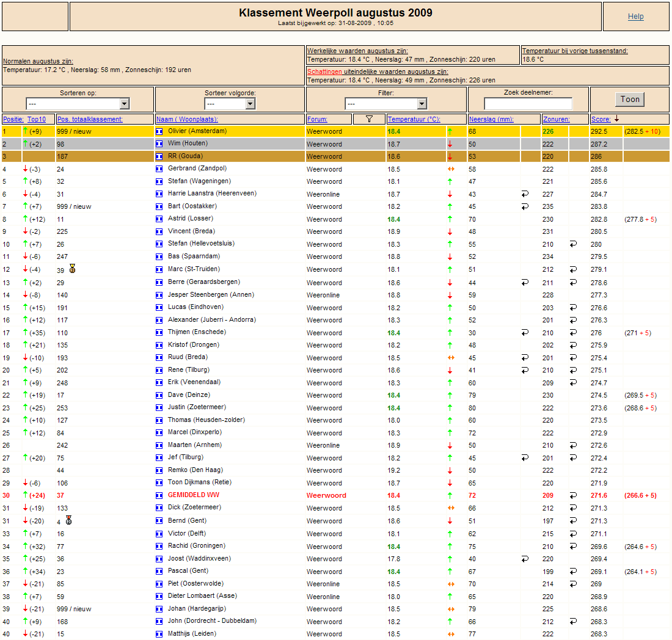Click blue info icon next to Olivier (Amsterdam)

[159, 131]
